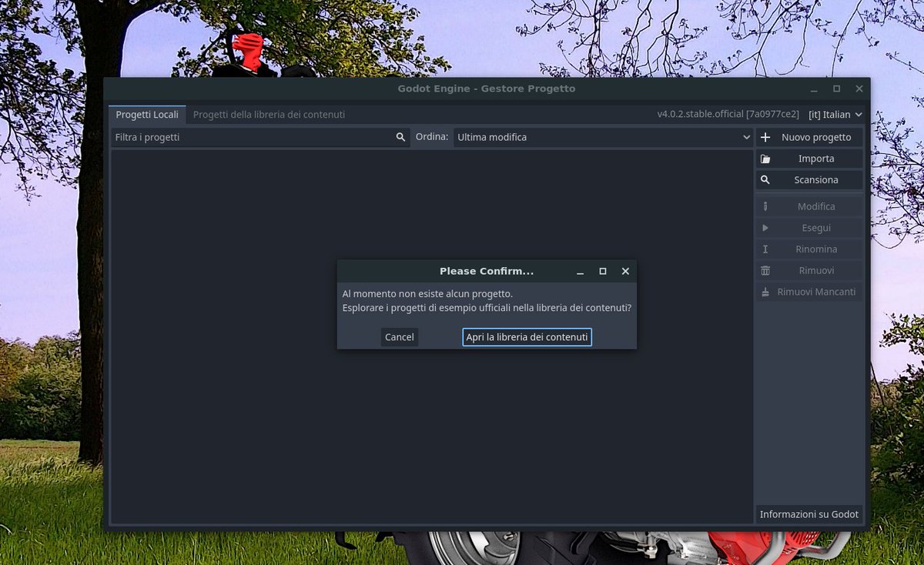The height and width of the screenshot is (565, 924).
Task: Click the magnifier icon on Scansiona
Action: (765, 179)
